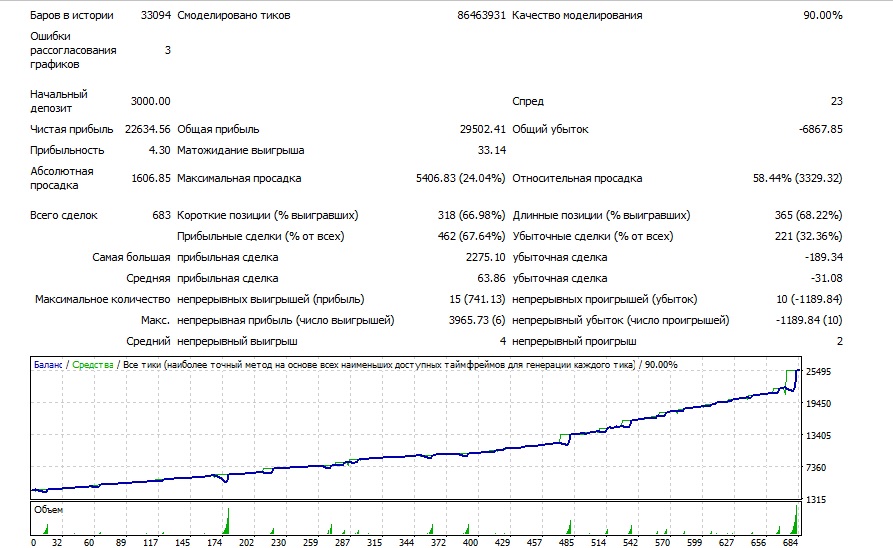
Task: Click max consecutive loss value -1189.84 (10)
Action: (809, 320)
